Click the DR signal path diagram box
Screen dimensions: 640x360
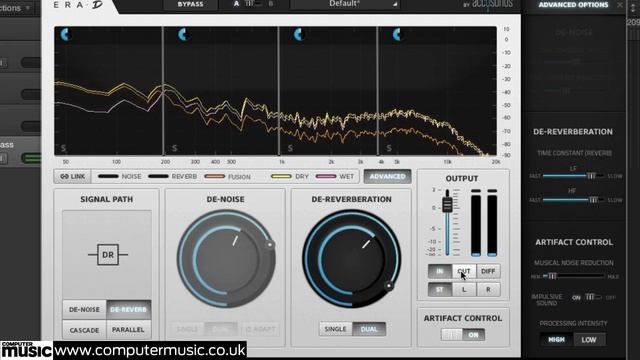(108, 255)
